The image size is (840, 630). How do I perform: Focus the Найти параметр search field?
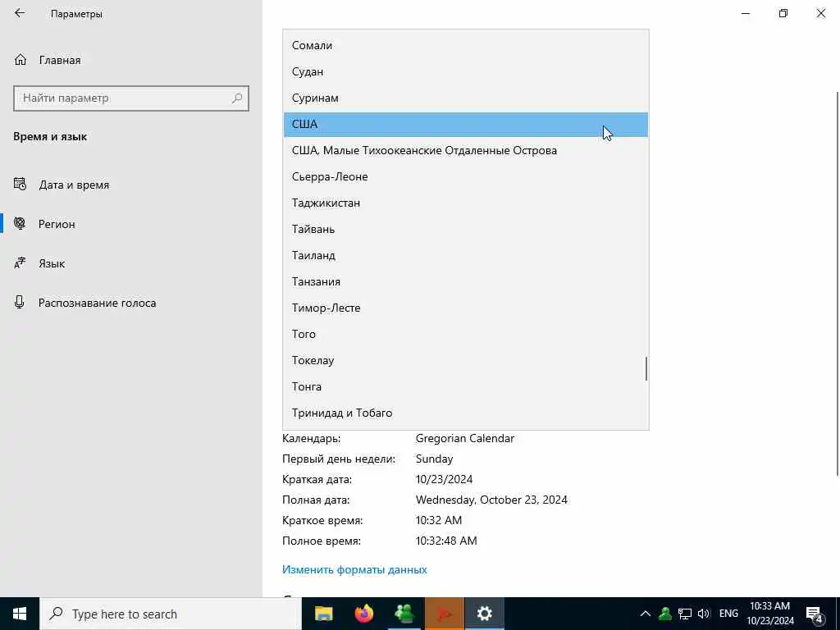coord(131,98)
